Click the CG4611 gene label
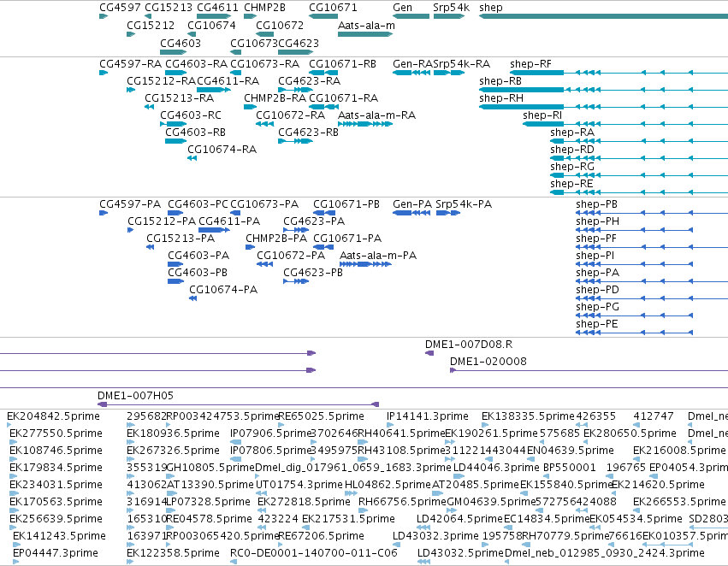The width and height of the screenshot is (728, 566). [217, 8]
